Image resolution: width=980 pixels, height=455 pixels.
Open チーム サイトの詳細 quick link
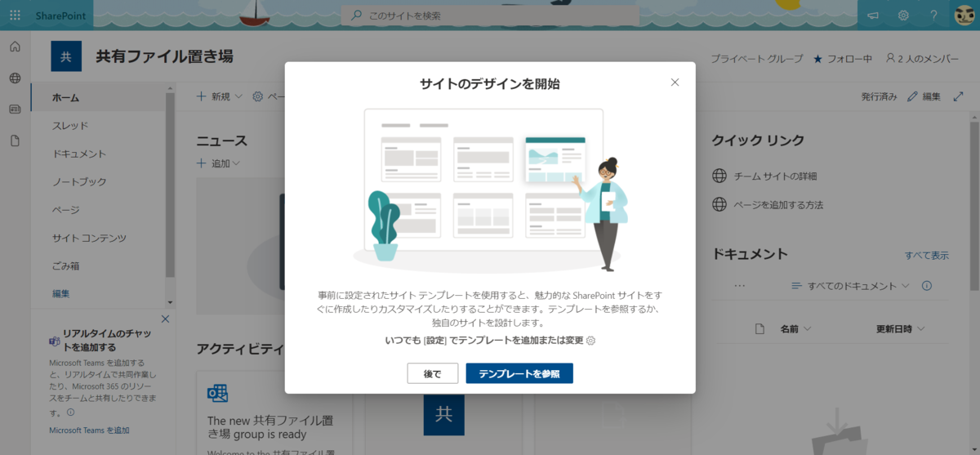775,176
